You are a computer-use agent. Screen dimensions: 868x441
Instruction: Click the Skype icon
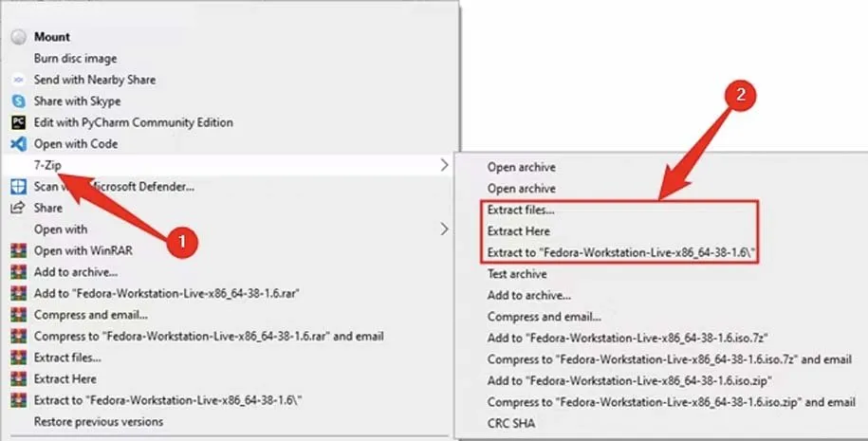tap(18, 101)
